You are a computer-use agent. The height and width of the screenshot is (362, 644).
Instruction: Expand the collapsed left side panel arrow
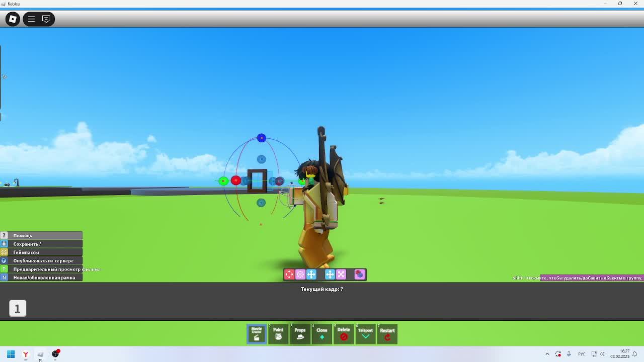(4, 77)
